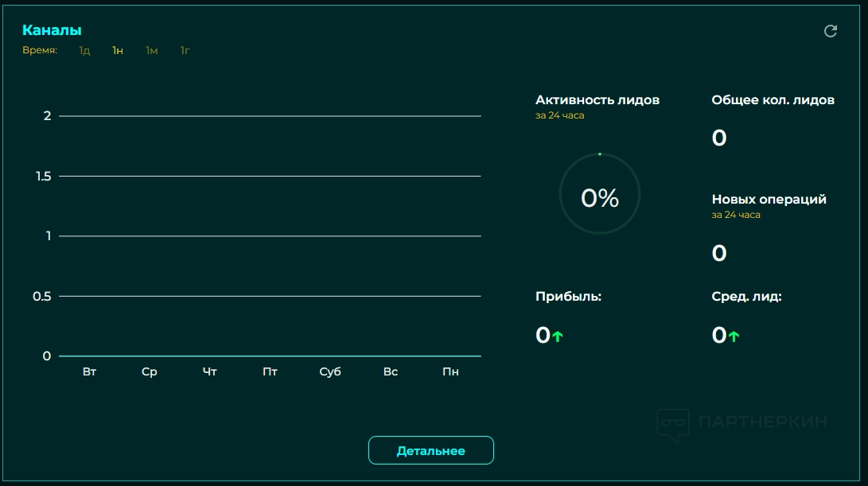Click the Прибыль label

tap(568, 297)
